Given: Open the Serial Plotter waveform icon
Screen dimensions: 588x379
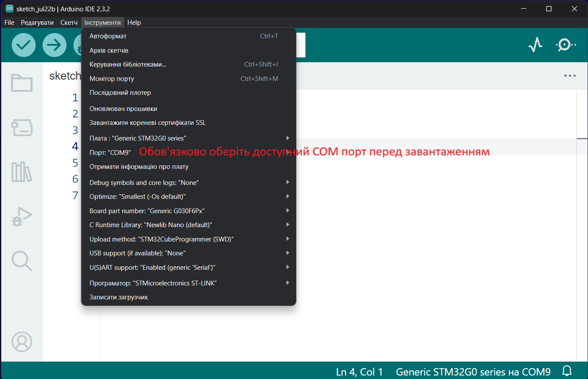Looking at the screenshot, I should pyautogui.click(x=535, y=45).
